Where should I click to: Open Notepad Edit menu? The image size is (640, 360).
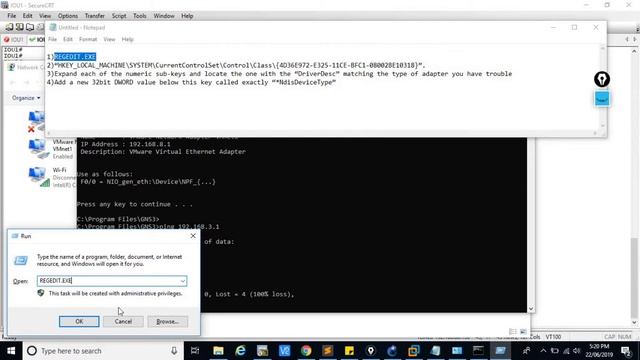click(x=68, y=39)
